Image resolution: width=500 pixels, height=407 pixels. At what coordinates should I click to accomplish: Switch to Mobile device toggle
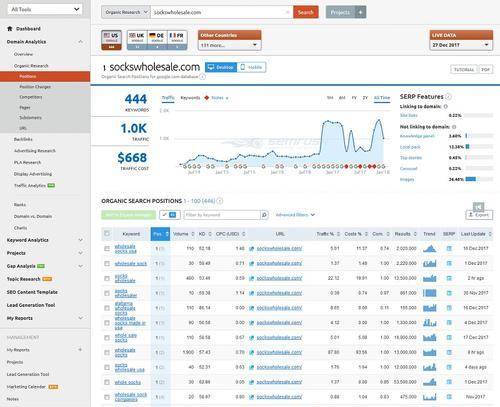[x=251, y=67]
